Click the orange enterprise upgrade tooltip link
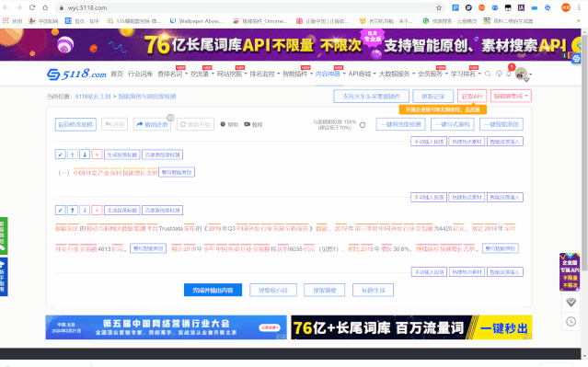Screen dimensions: 588x367 (x=443, y=109)
